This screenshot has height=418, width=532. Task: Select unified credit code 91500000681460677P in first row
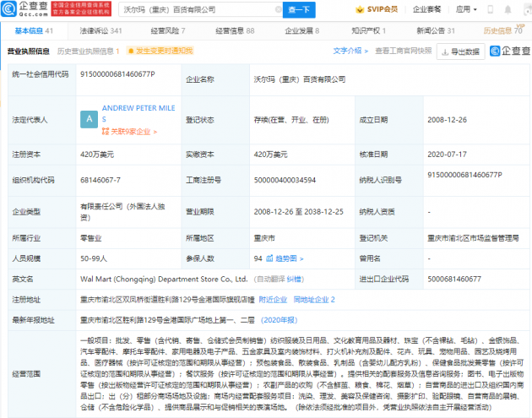coord(117,74)
